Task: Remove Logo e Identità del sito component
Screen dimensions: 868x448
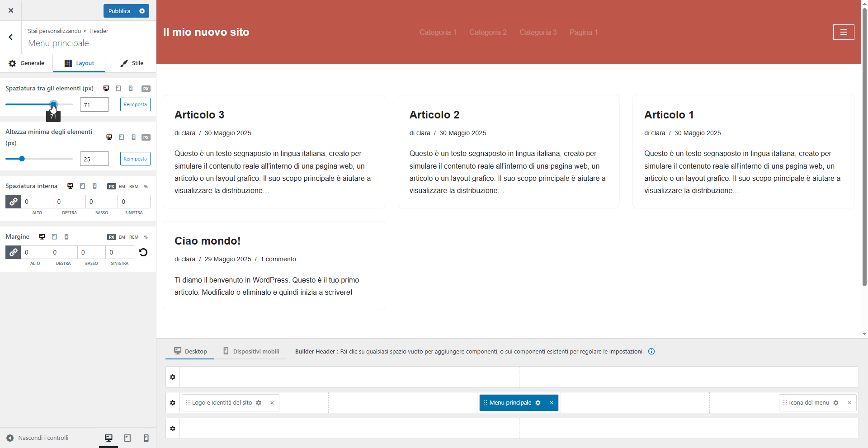Action: click(x=272, y=403)
